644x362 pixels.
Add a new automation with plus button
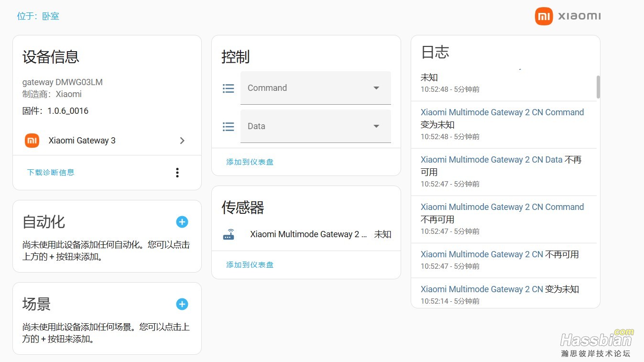182,222
